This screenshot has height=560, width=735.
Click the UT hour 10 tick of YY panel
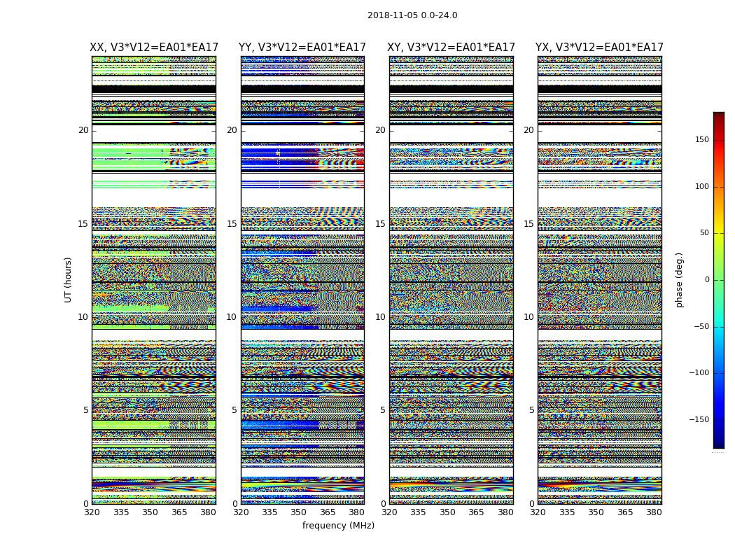pos(232,317)
